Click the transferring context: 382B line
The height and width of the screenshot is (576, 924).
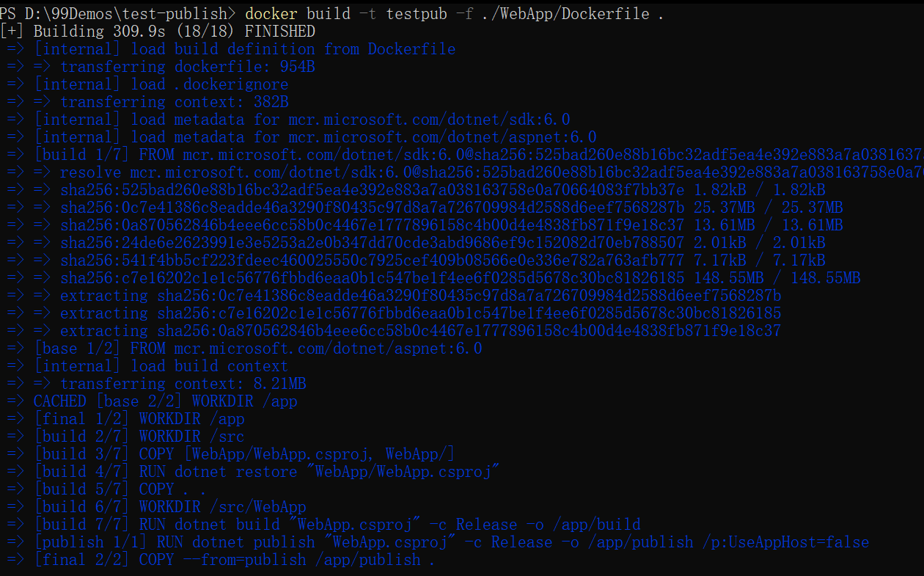[x=148, y=102]
